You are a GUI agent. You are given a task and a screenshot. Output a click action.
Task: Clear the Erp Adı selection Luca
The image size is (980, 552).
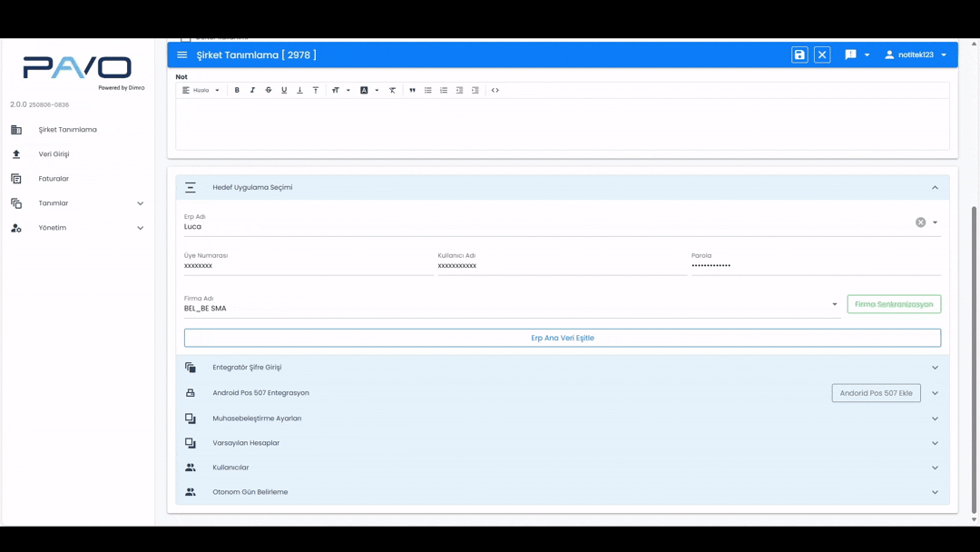920,222
